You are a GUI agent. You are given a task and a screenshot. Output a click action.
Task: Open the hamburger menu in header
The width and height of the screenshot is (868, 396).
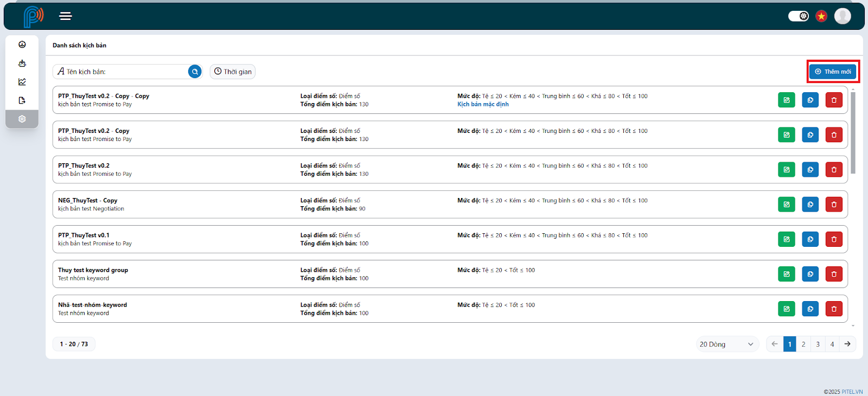tap(66, 16)
